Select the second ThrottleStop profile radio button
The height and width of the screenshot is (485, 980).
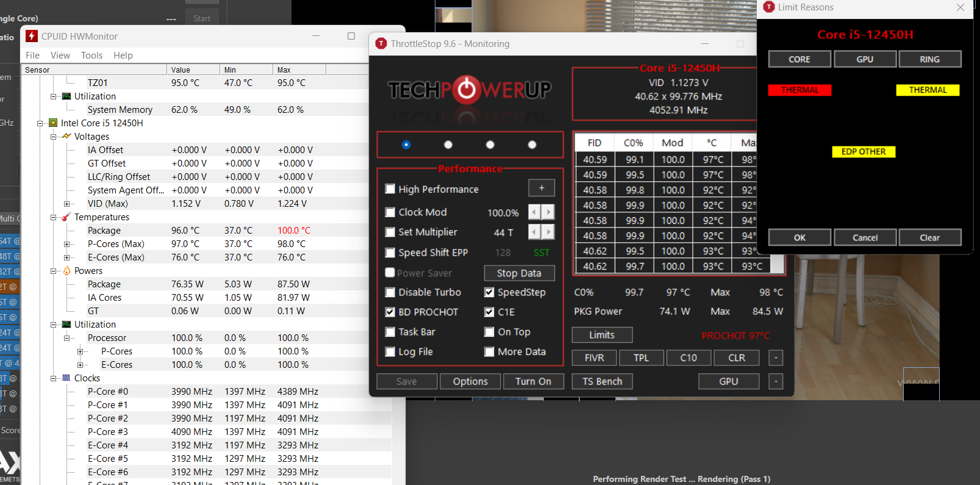point(448,145)
